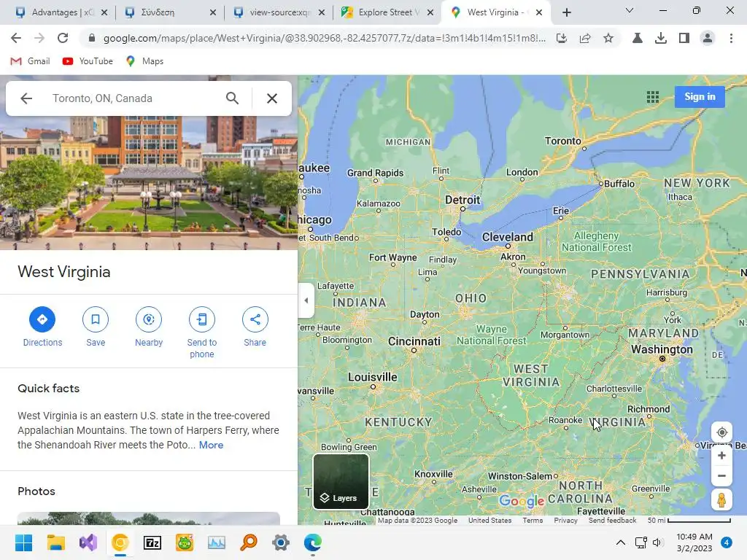Share this page from the address bar
747x560 pixels.
585,38
